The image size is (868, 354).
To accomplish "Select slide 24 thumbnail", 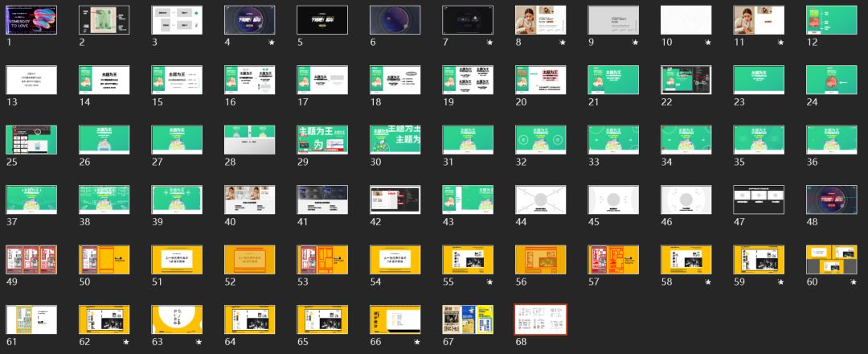I will tap(832, 80).
